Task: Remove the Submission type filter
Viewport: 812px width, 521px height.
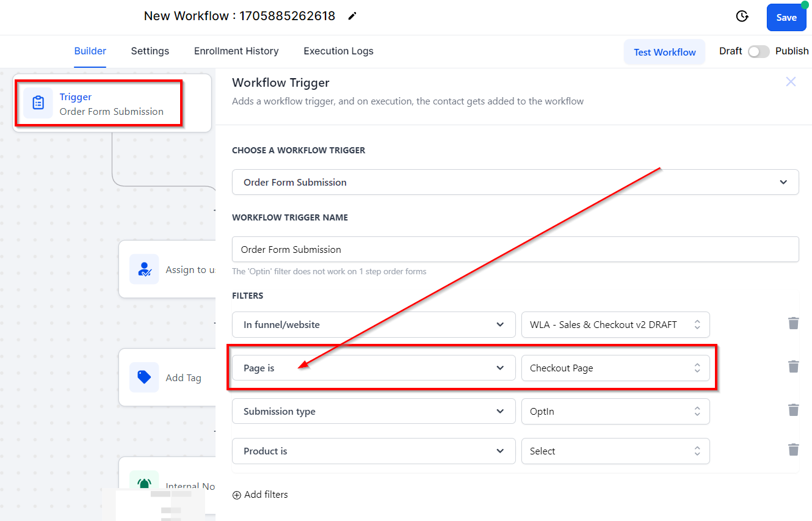Action: pyautogui.click(x=793, y=410)
